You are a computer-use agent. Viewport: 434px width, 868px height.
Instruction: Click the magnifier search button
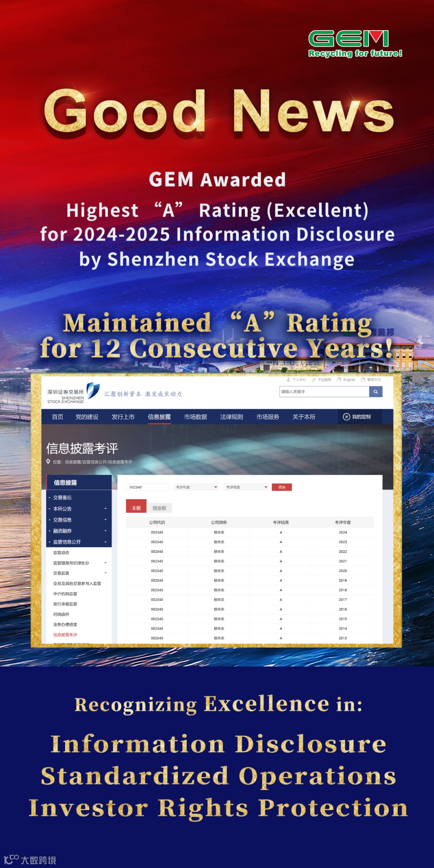(375, 392)
